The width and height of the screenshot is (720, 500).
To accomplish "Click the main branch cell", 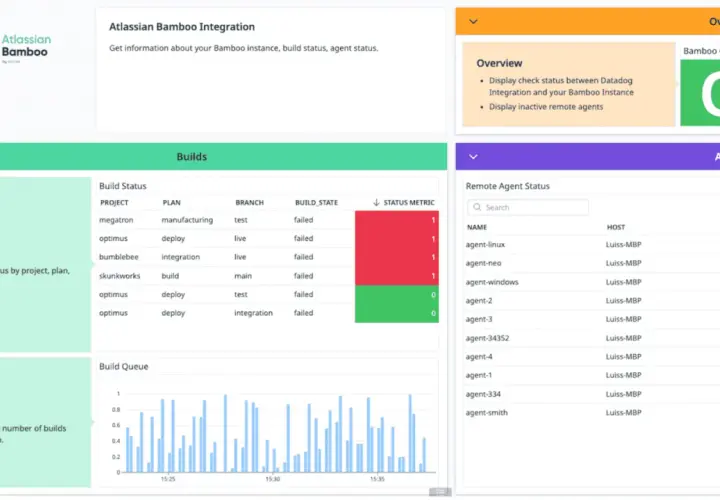I will [243, 276].
